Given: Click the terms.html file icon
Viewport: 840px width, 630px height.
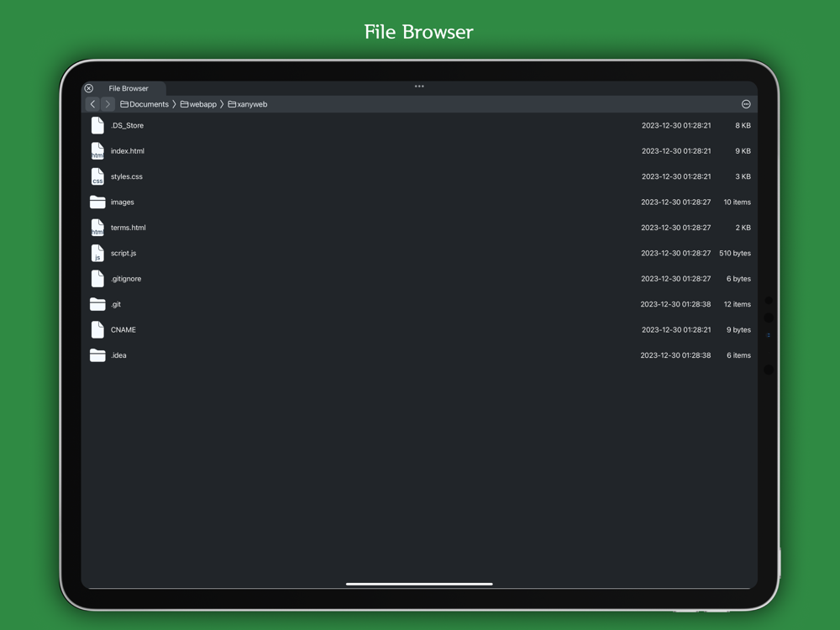Looking at the screenshot, I should (x=97, y=228).
